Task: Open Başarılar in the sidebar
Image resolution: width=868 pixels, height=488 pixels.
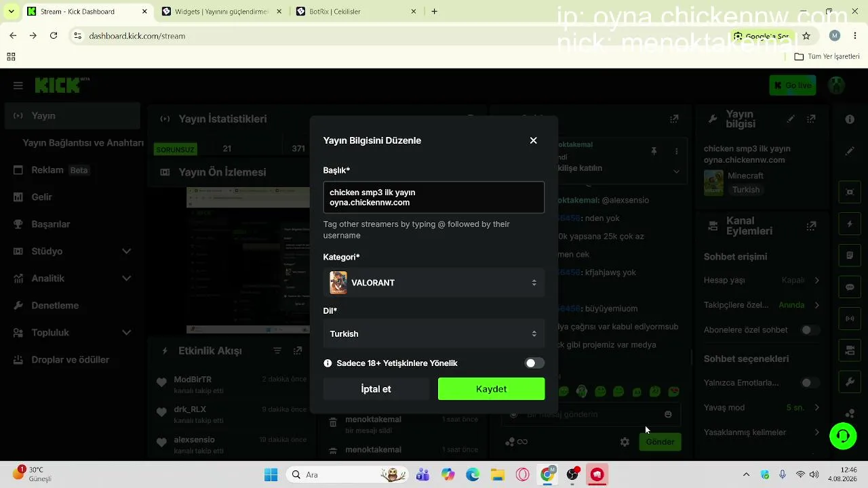Action: (73, 224)
